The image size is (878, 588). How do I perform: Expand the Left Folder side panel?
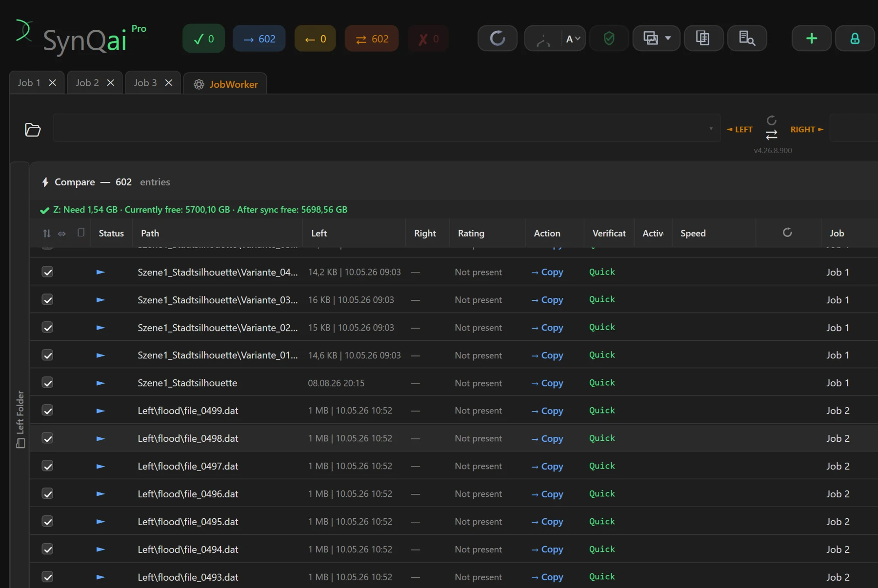(x=20, y=419)
